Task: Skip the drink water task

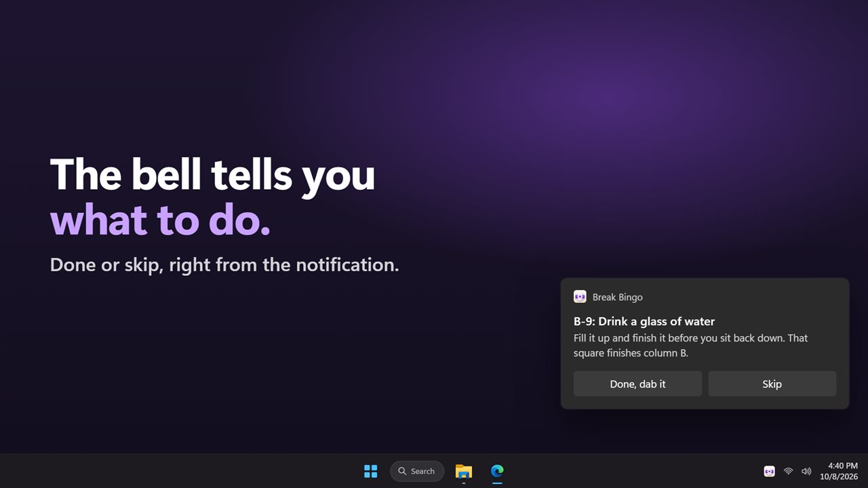Action: [772, 384]
